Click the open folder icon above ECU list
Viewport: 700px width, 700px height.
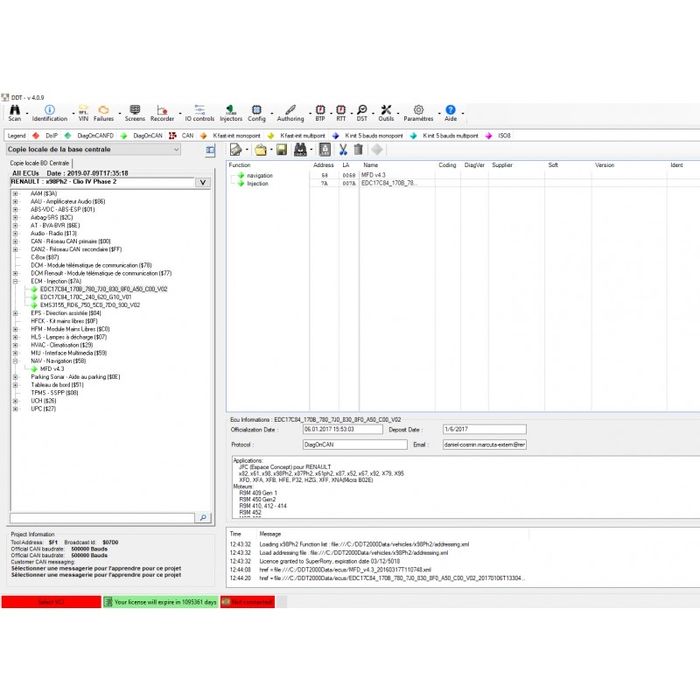pyautogui.click(x=261, y=150)
